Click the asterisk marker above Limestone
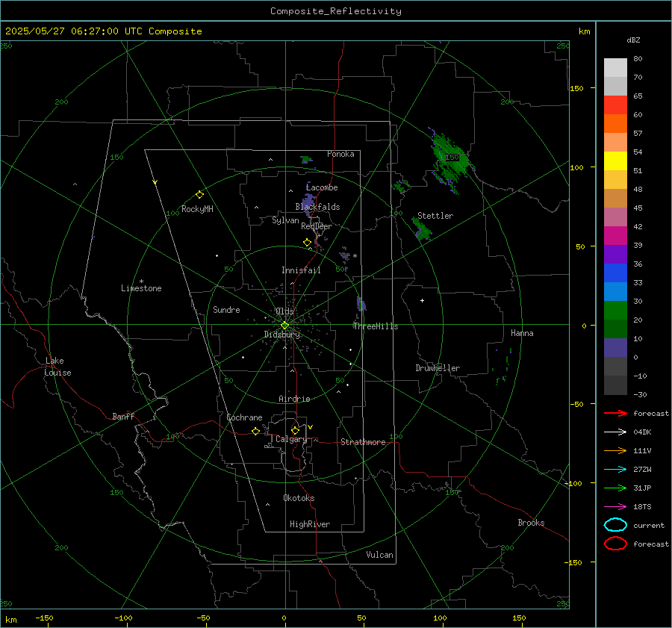Image resolution: width=672 pixels, height=628 pixels. [141, 282]
